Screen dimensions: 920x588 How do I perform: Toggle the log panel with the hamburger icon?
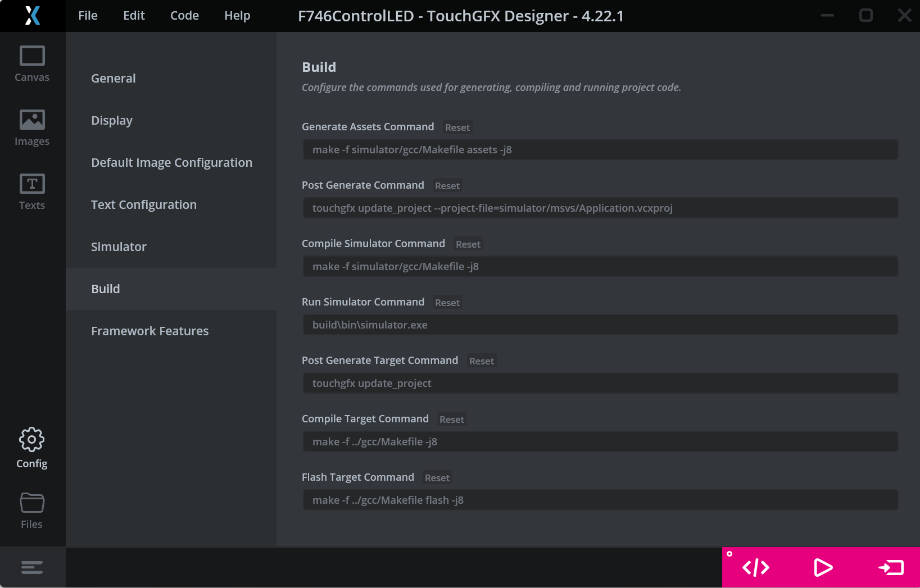tap(31, 567)
